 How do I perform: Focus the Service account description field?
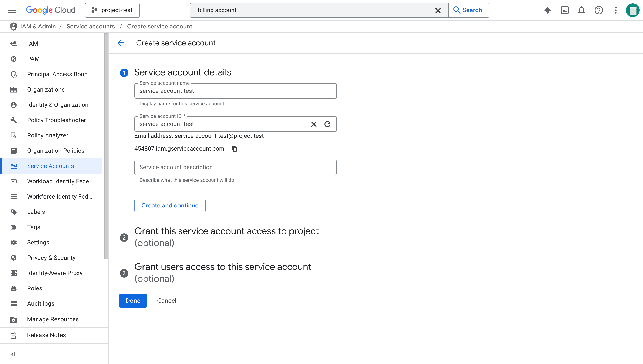click(235, 167)
